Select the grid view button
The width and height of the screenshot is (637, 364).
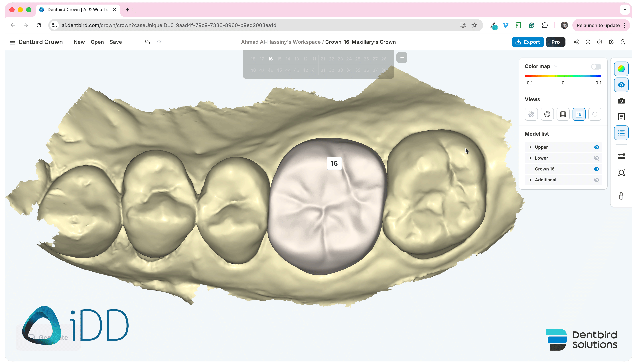pyautogui.click(x=563, y=114)
